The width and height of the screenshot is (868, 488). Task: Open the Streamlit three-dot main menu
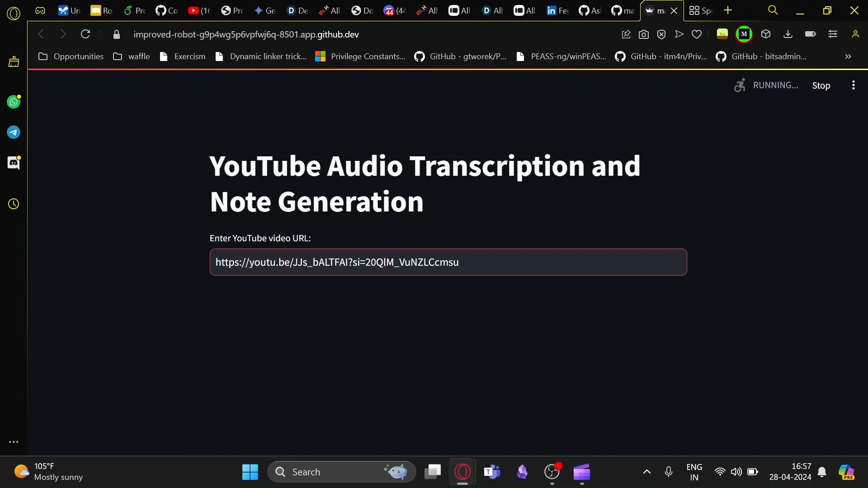pos(853,85)
